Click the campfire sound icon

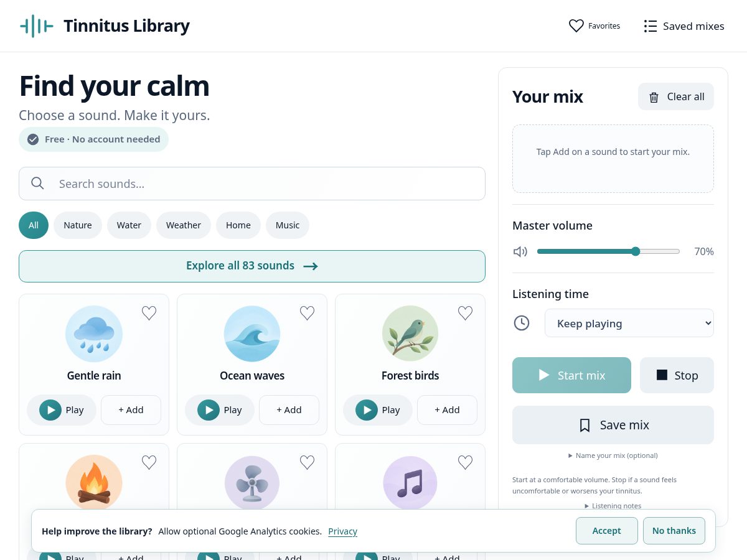tap(94, 483)
